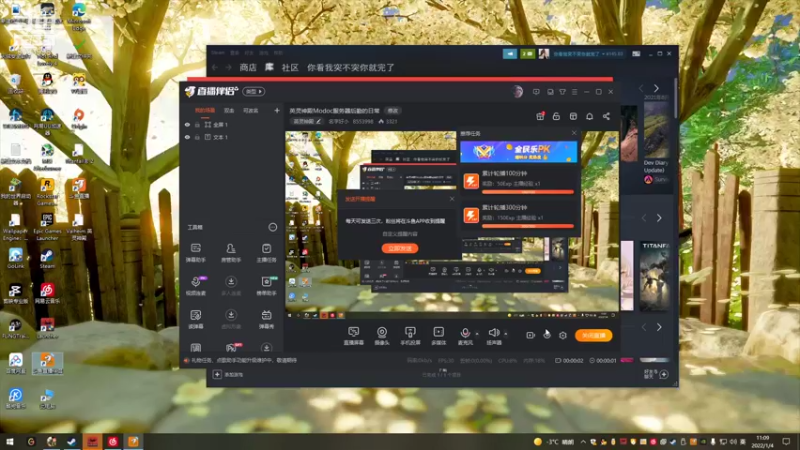800x450 pixels.
Task: Start recording with the record icon
Action: (x=531, y=335)
